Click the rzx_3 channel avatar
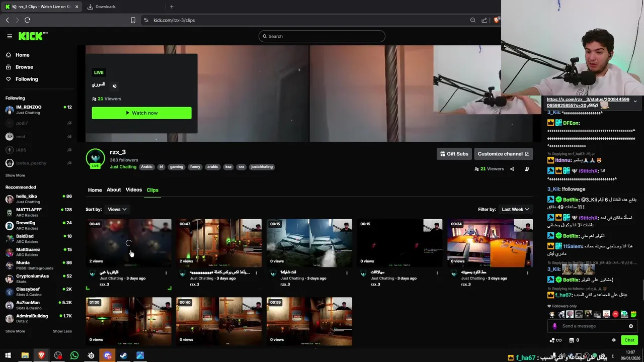Viewport: 644px width, 362px height. [95, 158]
